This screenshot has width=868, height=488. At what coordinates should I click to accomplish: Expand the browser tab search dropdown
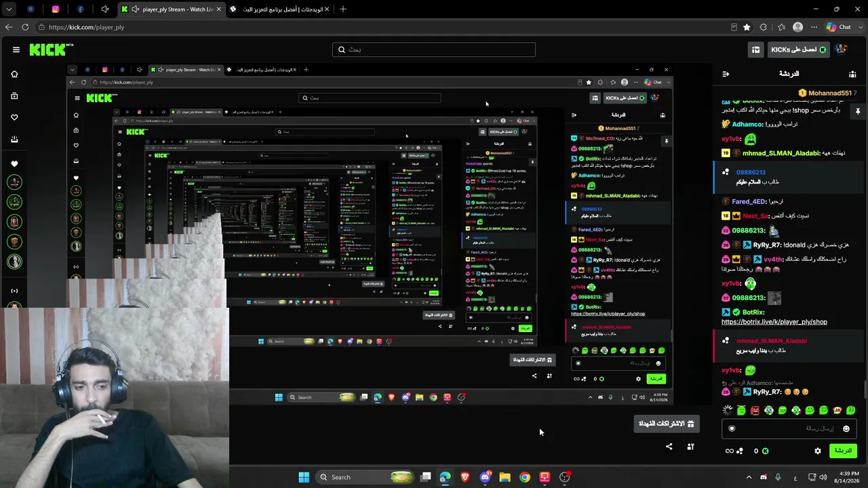[9, 9]
